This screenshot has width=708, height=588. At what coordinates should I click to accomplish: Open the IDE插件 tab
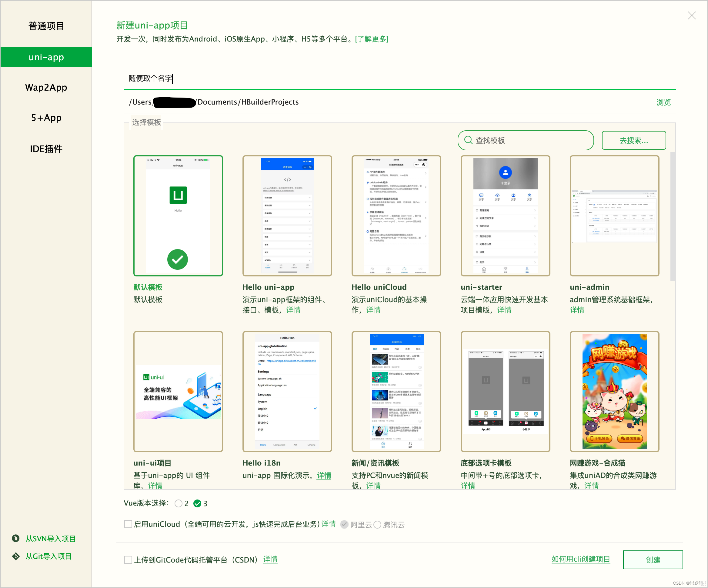[x=46, y=149]
